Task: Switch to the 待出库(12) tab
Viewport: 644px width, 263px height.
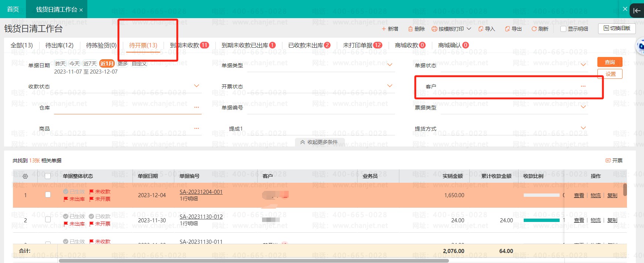Action: 59,45
